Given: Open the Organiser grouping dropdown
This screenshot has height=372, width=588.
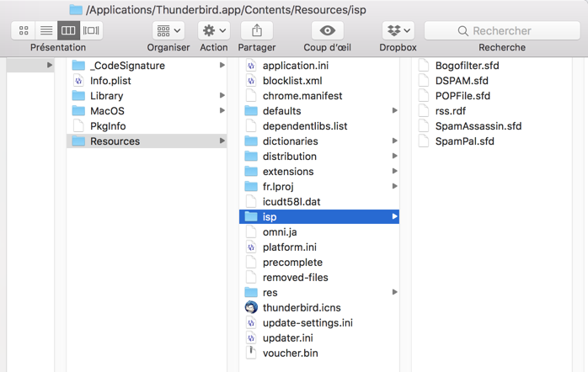Looking at the screenshot, I should (168, 30).
